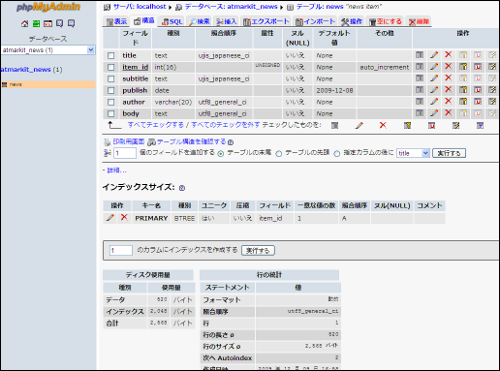Click the green logout icon in sidebar

click(x=36, y=24)
